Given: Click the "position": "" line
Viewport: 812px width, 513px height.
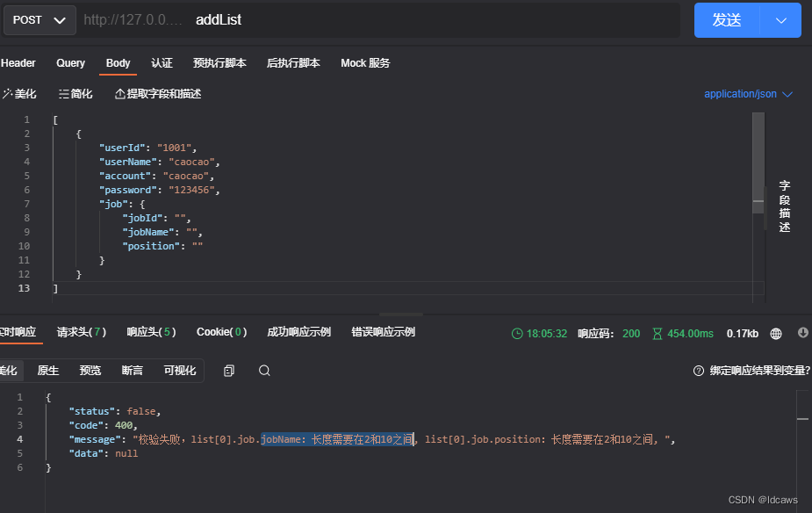Looking at the screenshot, I should coord(162,246).
